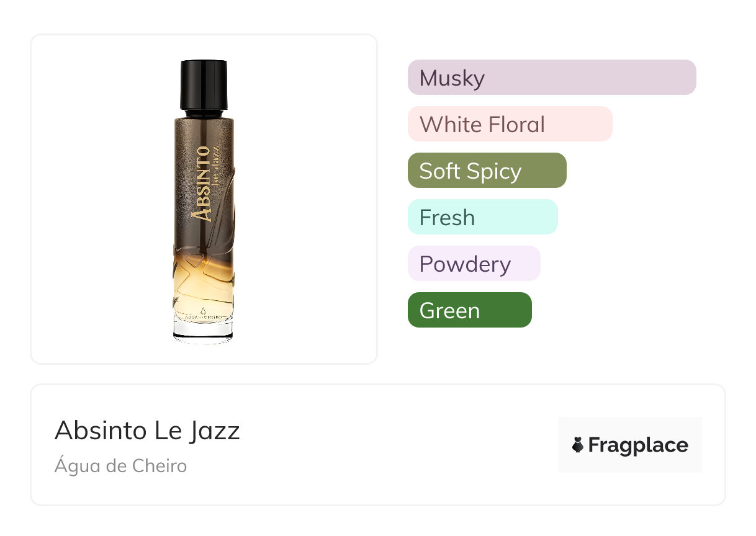
Task: Click the Fragplace perfume bottle logo icon
Action: [x=578, y=445]
